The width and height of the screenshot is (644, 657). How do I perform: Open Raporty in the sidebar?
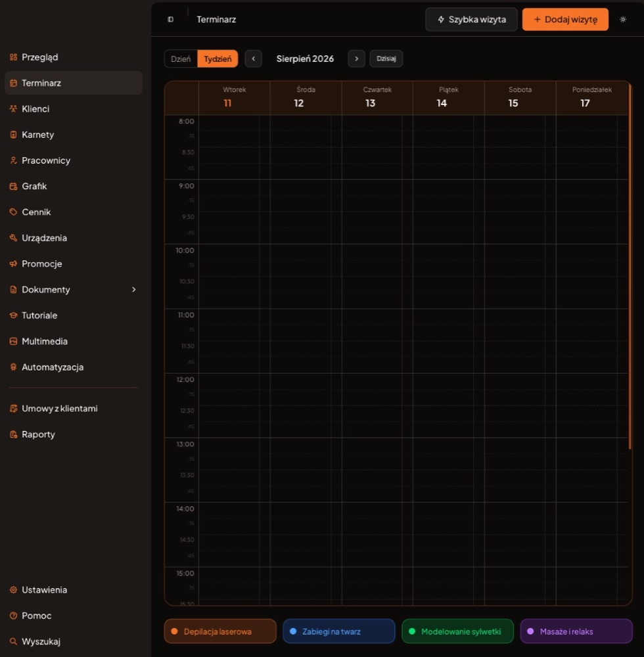click(x=74, y=434)
